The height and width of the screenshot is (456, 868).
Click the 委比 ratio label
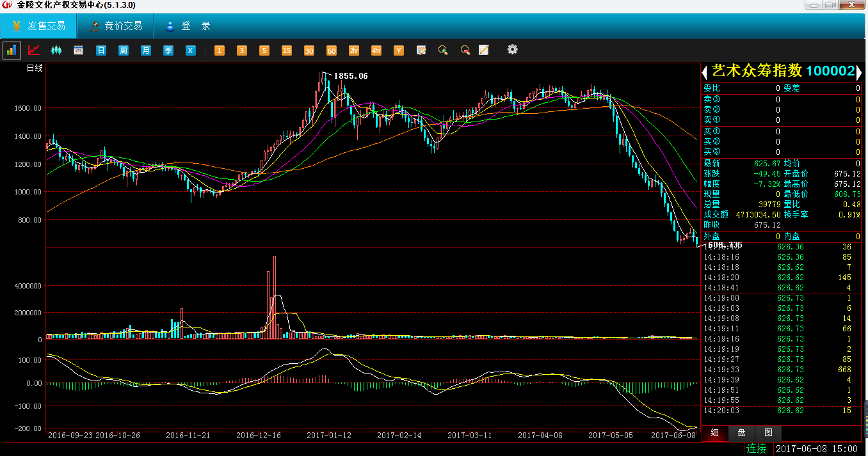[711, 88]
